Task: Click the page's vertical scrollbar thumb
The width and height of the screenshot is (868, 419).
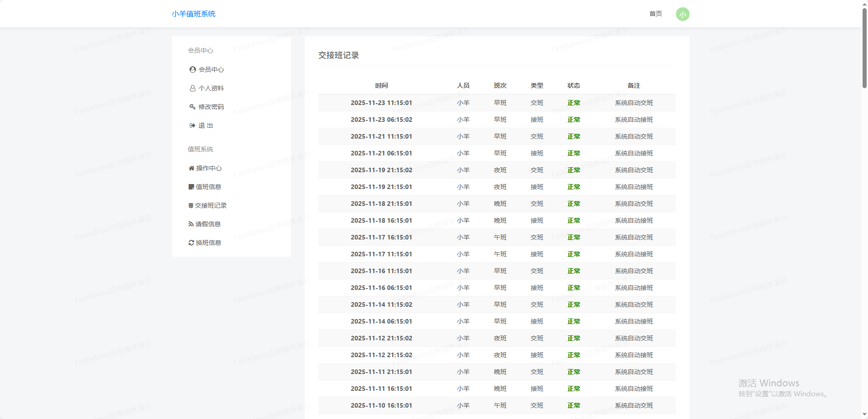Action: point(864,48)
